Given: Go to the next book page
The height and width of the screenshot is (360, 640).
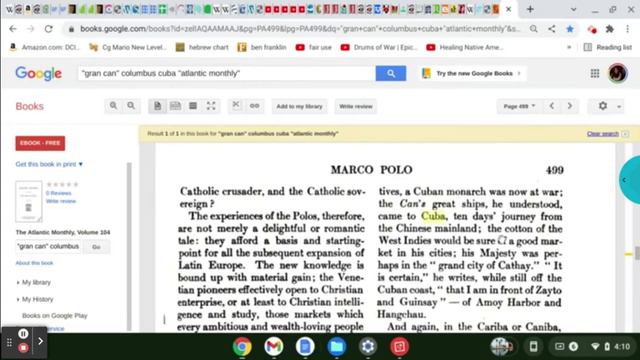Looking at the screenshot, I should [x=570, y=106].
